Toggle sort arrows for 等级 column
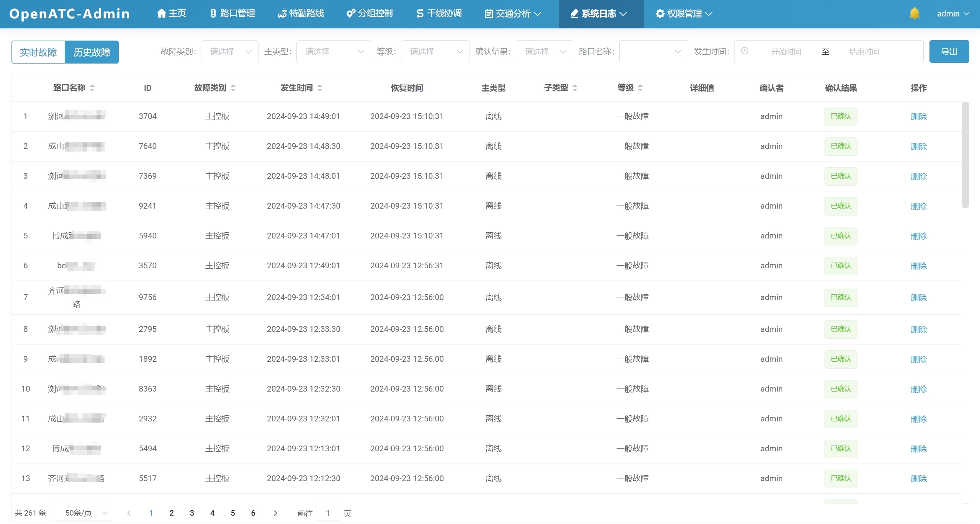The height and width of the screenshot is (524, 980). pyautogui.click(x=640, y=88)
